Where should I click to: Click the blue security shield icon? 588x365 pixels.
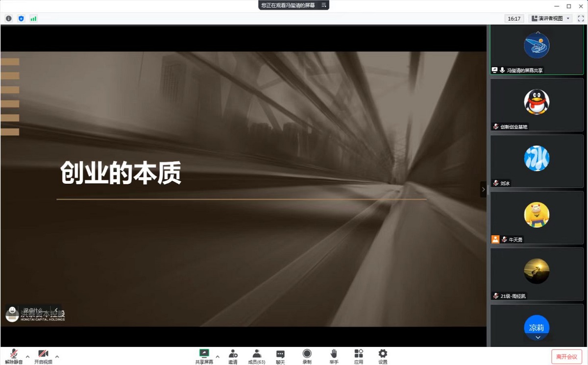click(21, 19)
